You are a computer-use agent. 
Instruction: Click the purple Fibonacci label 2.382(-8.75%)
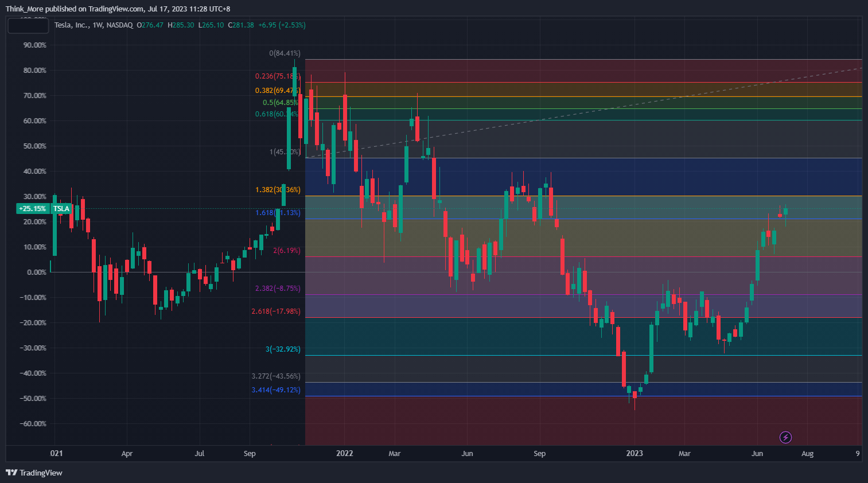pos(278,289)
